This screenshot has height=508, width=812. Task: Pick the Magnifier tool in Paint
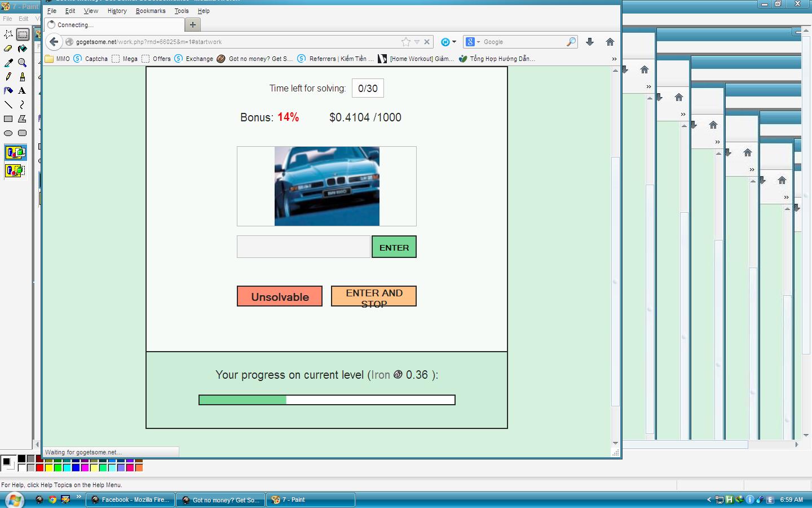(22, 63)
